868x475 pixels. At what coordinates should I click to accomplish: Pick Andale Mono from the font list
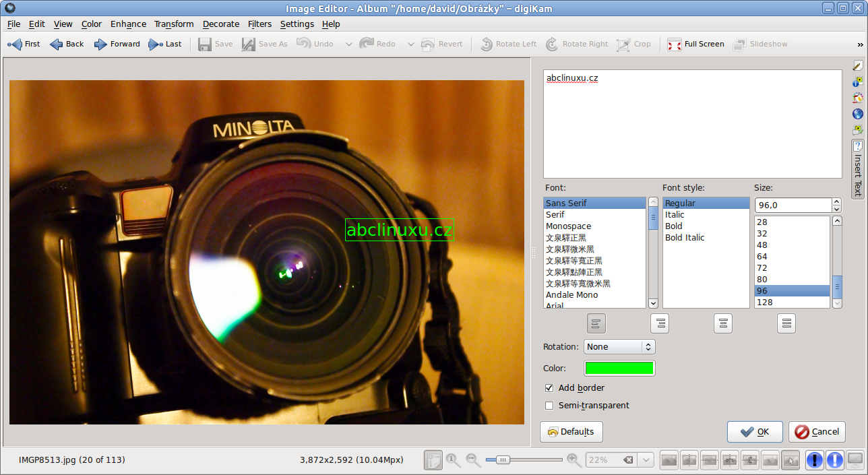[595, 295]
